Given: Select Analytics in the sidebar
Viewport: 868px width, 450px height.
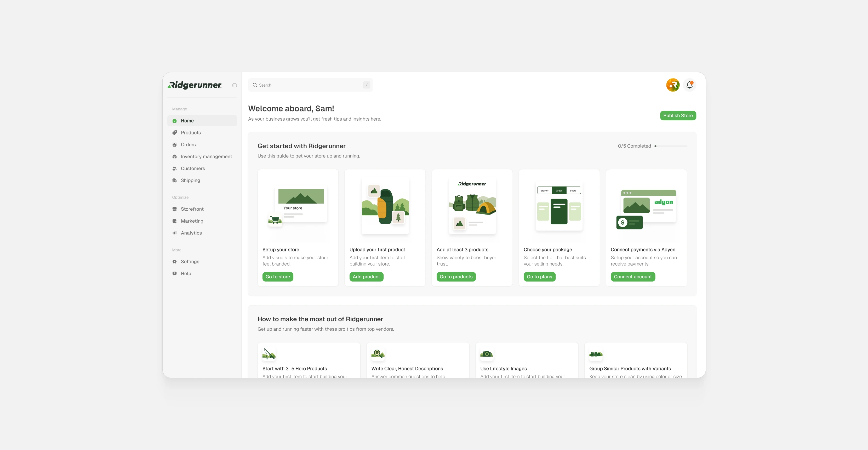Looking at the screenshot, I should click(191, 233).
